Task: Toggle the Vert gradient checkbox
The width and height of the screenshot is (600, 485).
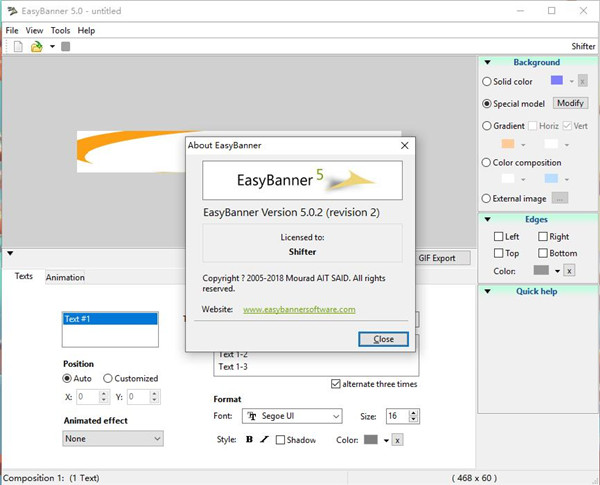Action: [x=567, y=126]
